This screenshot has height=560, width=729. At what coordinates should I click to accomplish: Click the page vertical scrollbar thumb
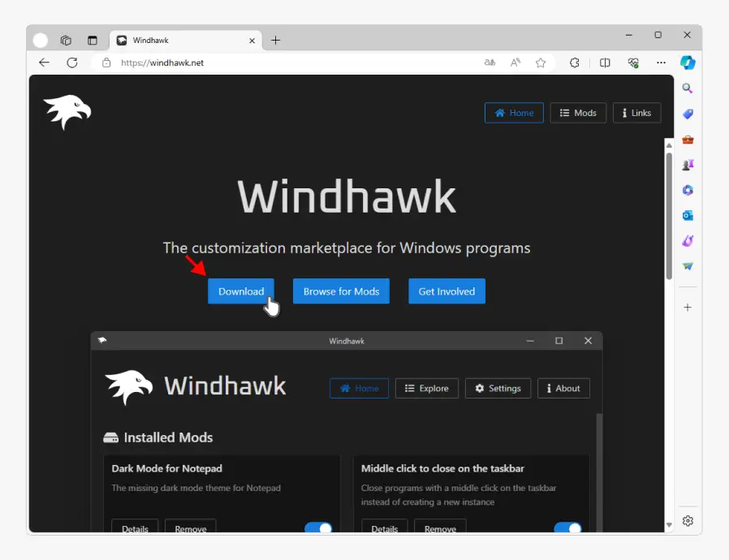pos(669,216)
